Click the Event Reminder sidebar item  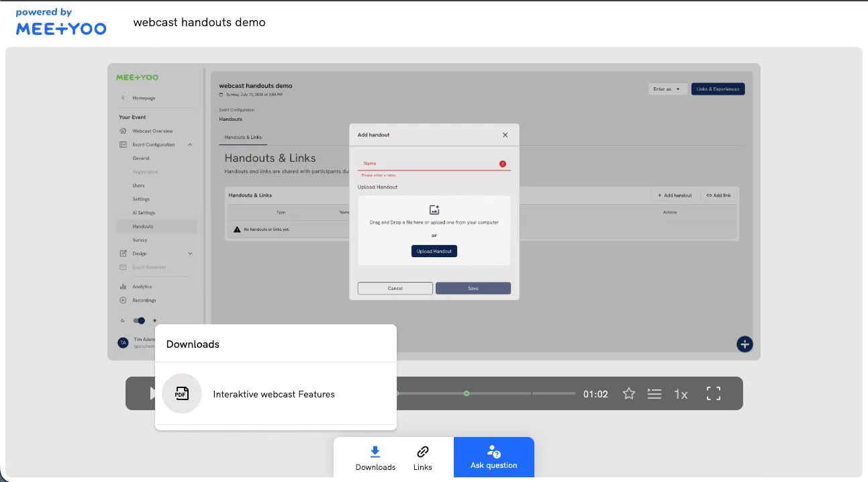(149, 267)
